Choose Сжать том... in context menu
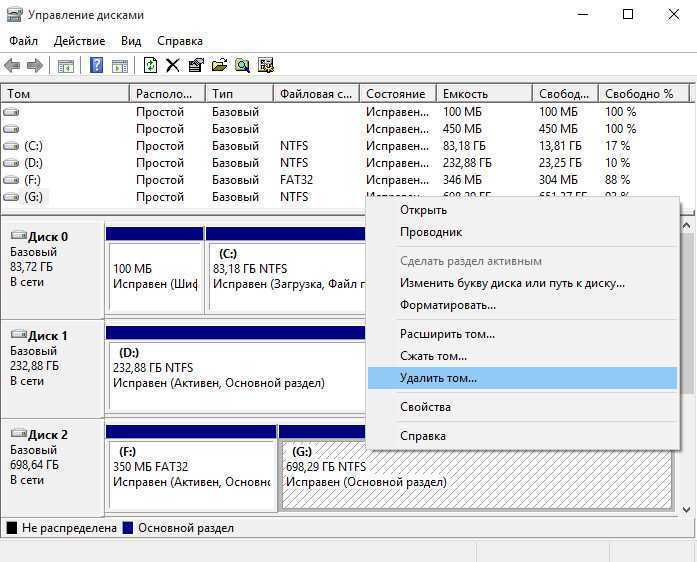 pyautogui.click(x=522, y=356)
